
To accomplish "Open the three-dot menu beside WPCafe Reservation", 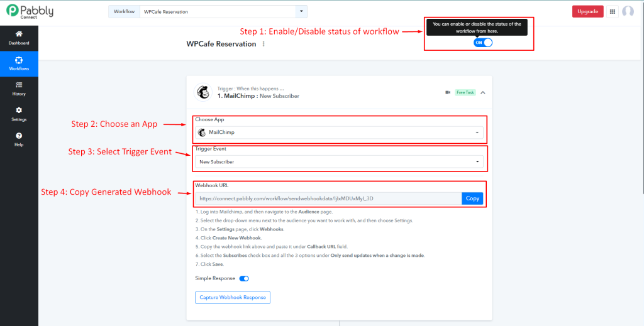I will pos(264,44).
